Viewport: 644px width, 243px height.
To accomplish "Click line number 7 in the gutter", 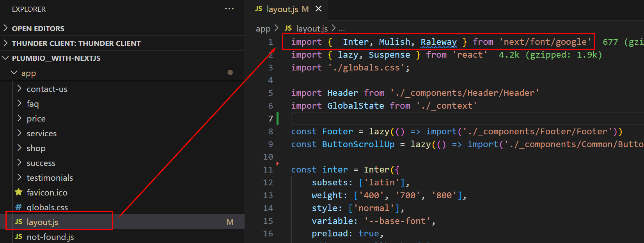I will click(x=271, y=118).
